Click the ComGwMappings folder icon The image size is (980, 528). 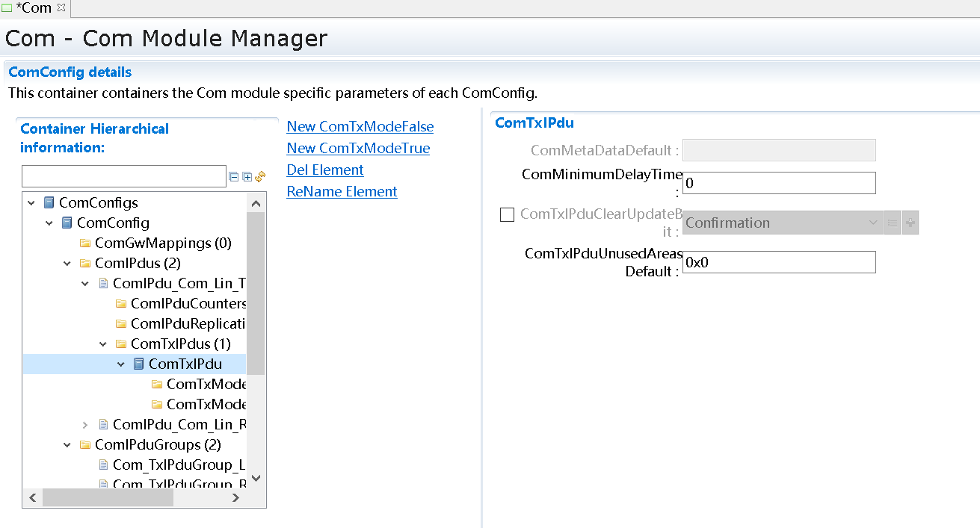tap(85, 243)
